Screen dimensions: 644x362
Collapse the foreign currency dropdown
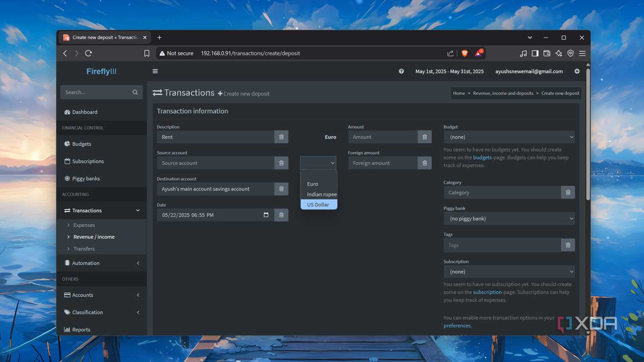(318, 163)
